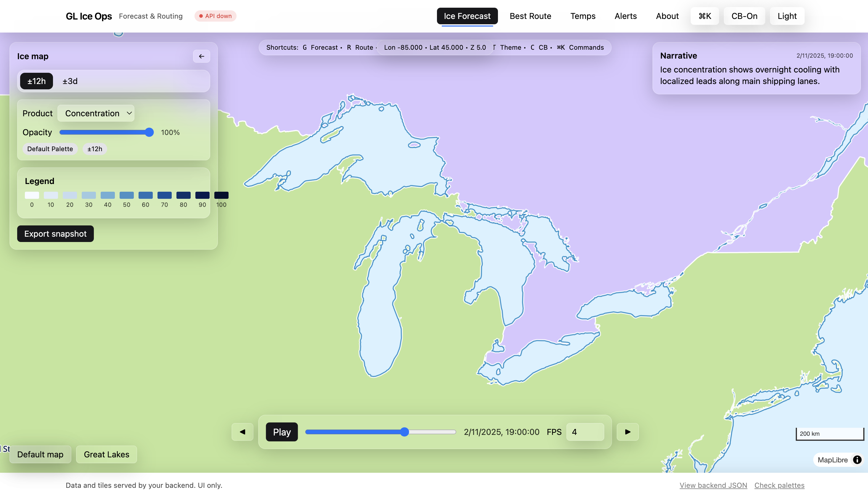This screenshot has width=868, height=497.
Task: Open MapLibre attribution info icon
Action: point(857,460)
